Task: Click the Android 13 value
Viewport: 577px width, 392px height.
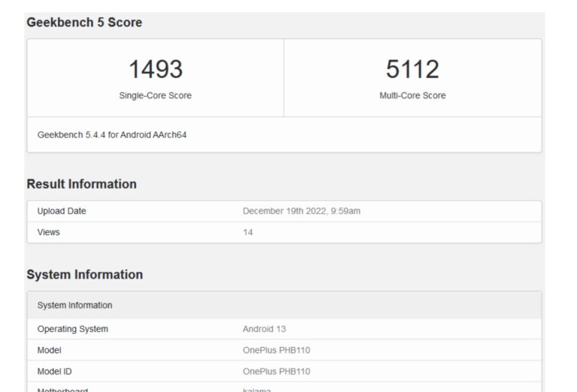Action: [264, 329]
